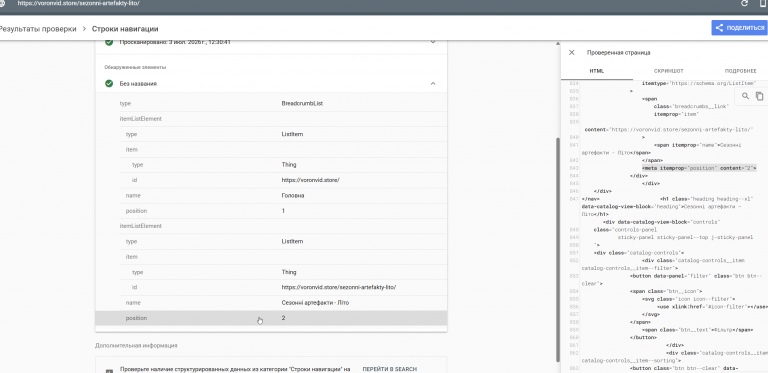Click the green checkmark beside Без названия
Screen dimensions: 768x373
point(109,84)
